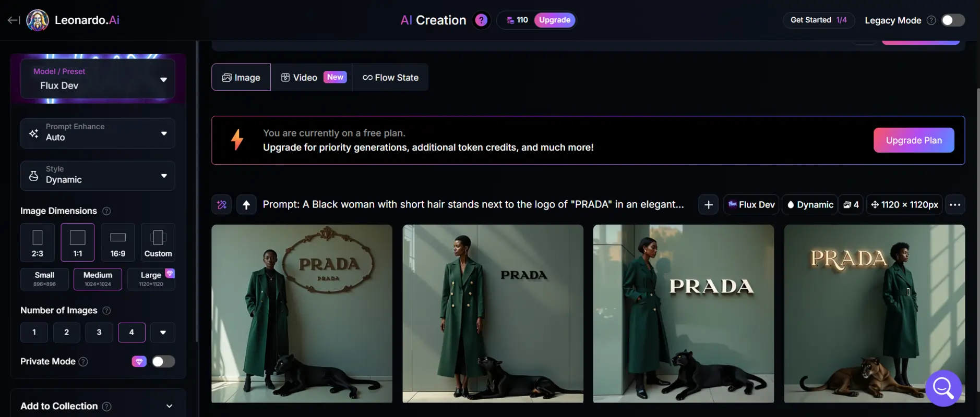Open fourth image with golden PRADA sign
980x417 pixels.
tap(875, 313)
